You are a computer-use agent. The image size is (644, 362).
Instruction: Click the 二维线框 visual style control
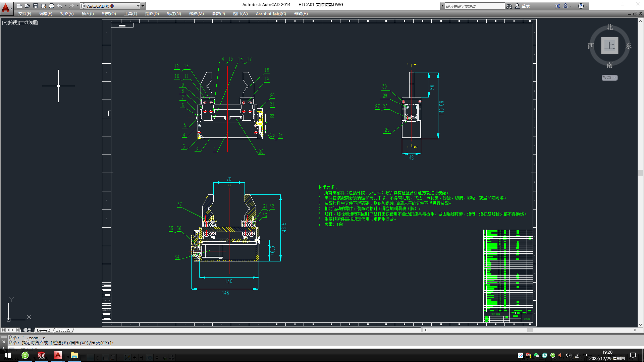click(29, 22)
